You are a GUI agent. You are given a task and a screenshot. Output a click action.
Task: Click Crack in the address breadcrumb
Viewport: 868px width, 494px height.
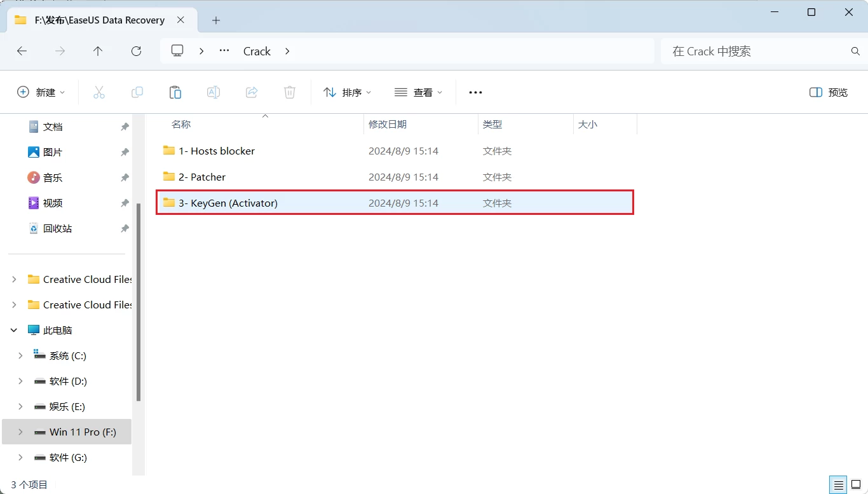click(x=257, y=51)
